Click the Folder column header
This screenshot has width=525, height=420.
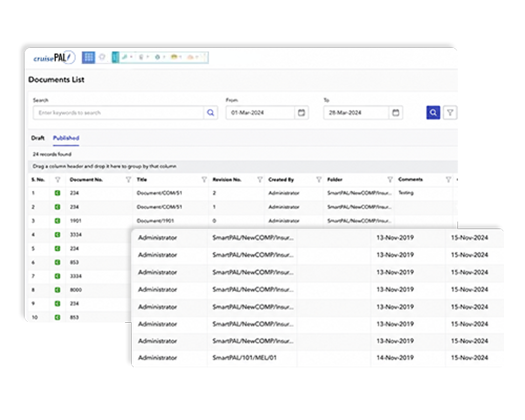pos(335,180)
